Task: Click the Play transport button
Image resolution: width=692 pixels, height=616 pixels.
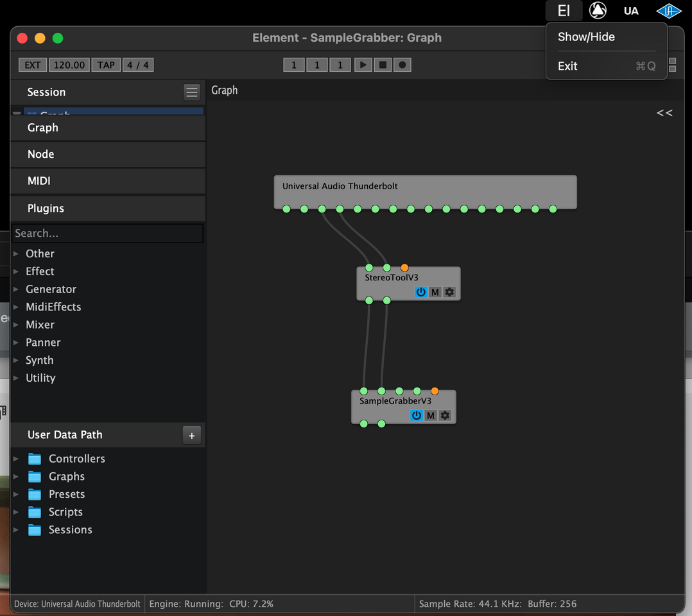Action: point(363,65)
